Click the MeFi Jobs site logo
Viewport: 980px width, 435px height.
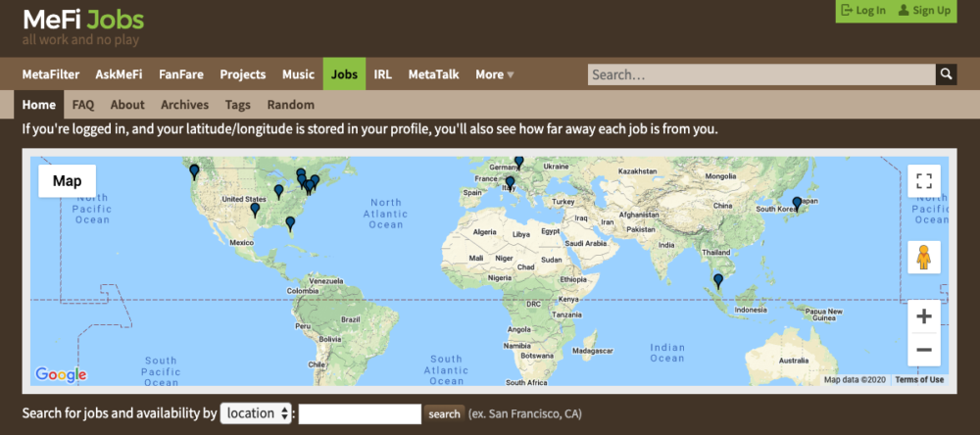pyautogui.click(x=83, y=20)
